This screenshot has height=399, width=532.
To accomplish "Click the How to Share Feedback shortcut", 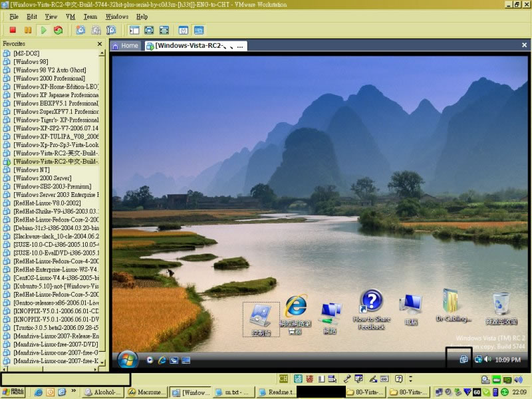I will tap(372, 309).
